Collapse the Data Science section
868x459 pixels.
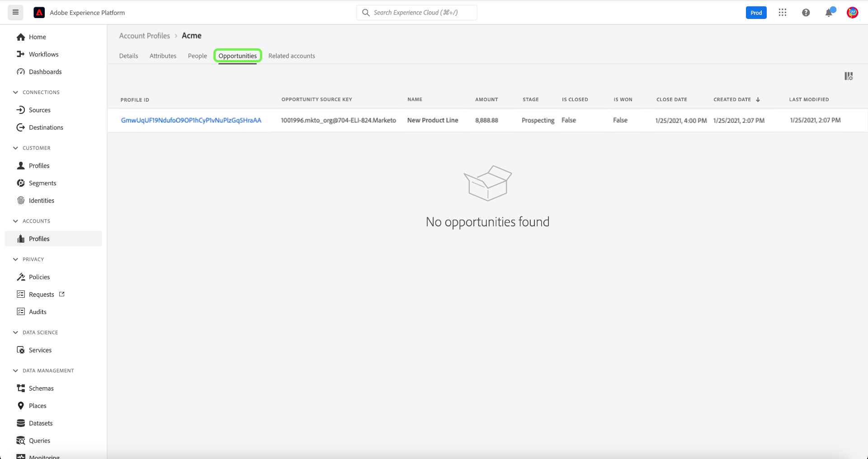coord(15,333)
